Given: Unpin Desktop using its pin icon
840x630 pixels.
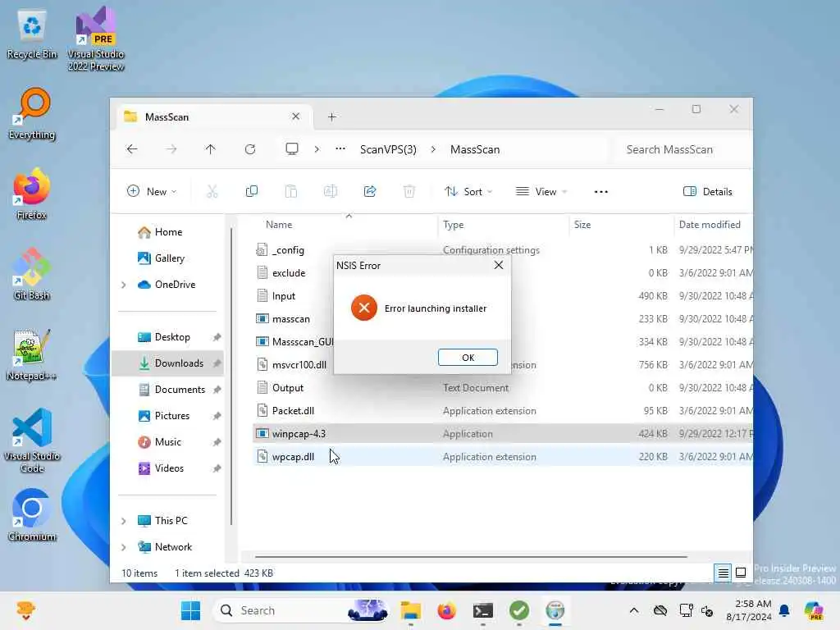Looking at the screenshot, I should click(x=217, y=337).
